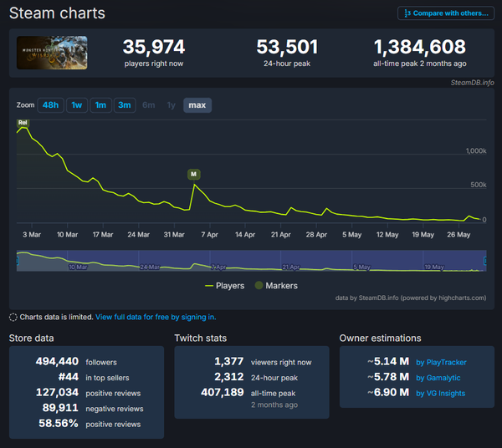Set chart zoom to 1w
Screen dimensions: 502x448
[77, 105]
